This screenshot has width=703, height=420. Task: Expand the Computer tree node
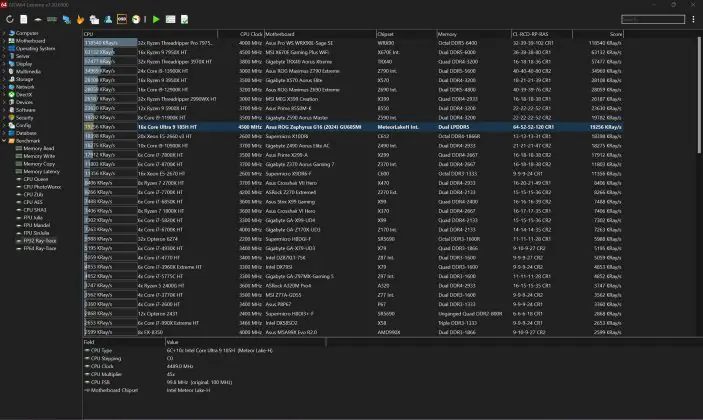click(4, 33)
